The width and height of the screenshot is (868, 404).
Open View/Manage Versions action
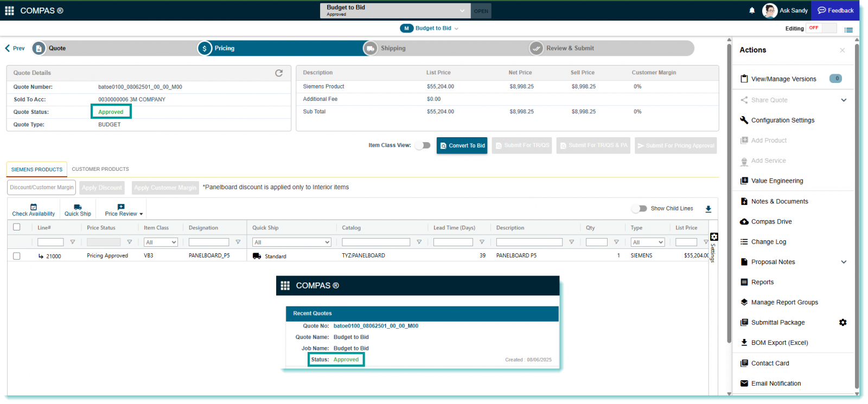(783, 79)
